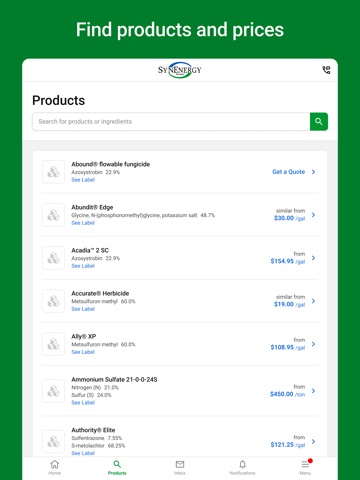This screenshot has height=480, width=360.
Task: Click the $121.25 /gal Authority Elite price
Action: tap(288, 445)
